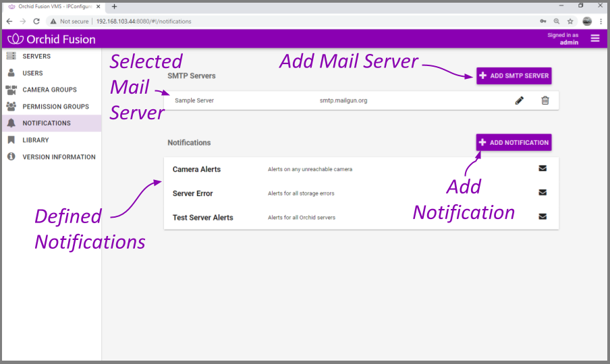Select the Sample Server row
This screenshot has height=364, width=610.
(x=361, y=100)
